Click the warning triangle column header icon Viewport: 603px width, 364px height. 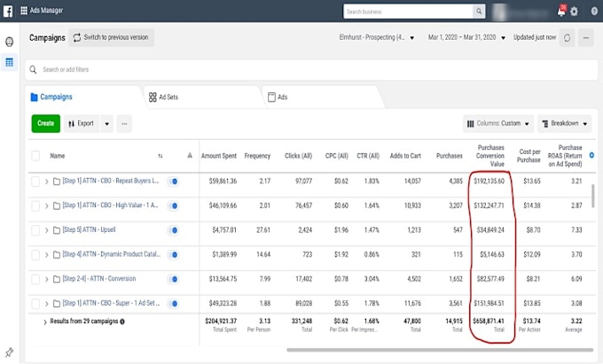190,156
